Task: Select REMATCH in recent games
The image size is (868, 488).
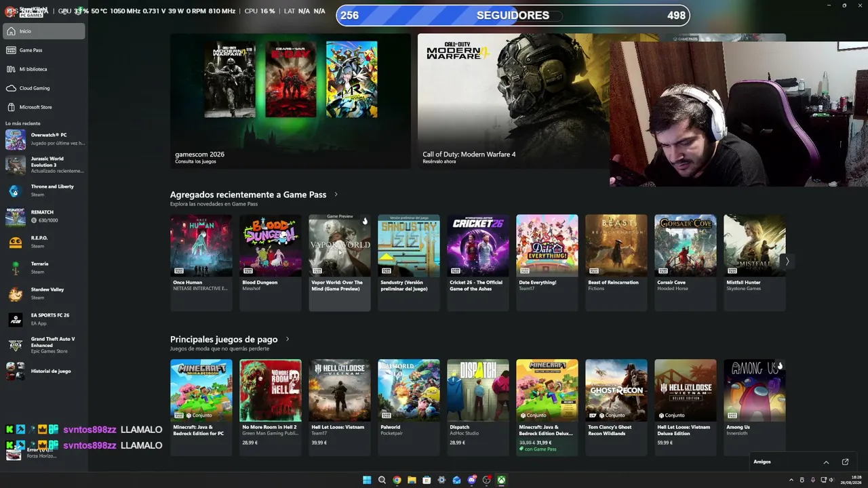Action: (x=44, y=216)
